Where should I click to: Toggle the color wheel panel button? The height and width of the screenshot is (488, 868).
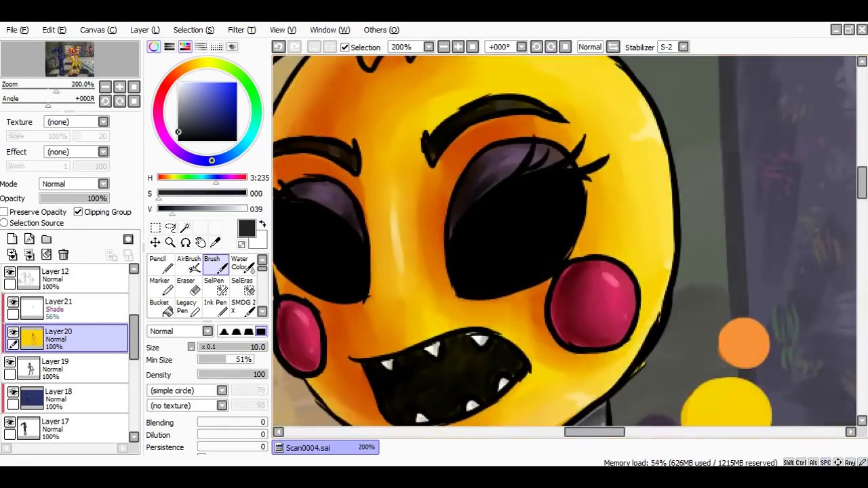(x=154, y=47)
